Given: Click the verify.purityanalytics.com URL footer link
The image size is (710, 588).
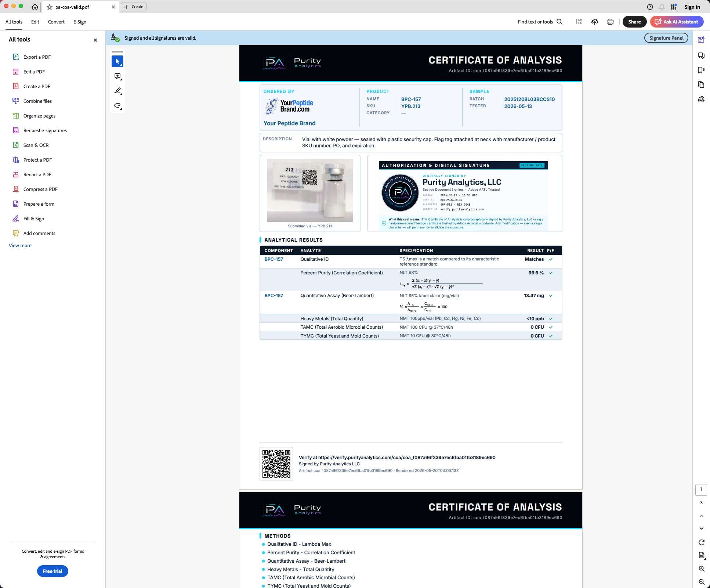Looking at the screenshot, I should (407, 458).
